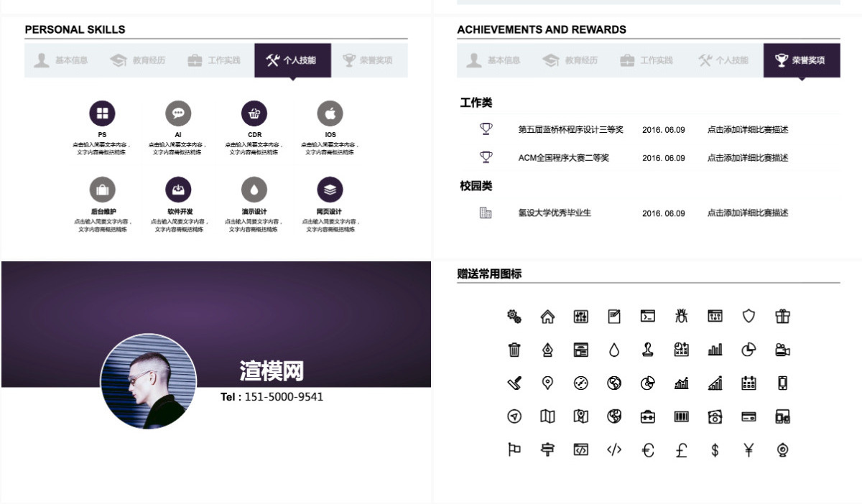862x504 pixels.
Task: Click trophy icon beside ACM全国程序大赛二等奖
Action: pos(486,157)
